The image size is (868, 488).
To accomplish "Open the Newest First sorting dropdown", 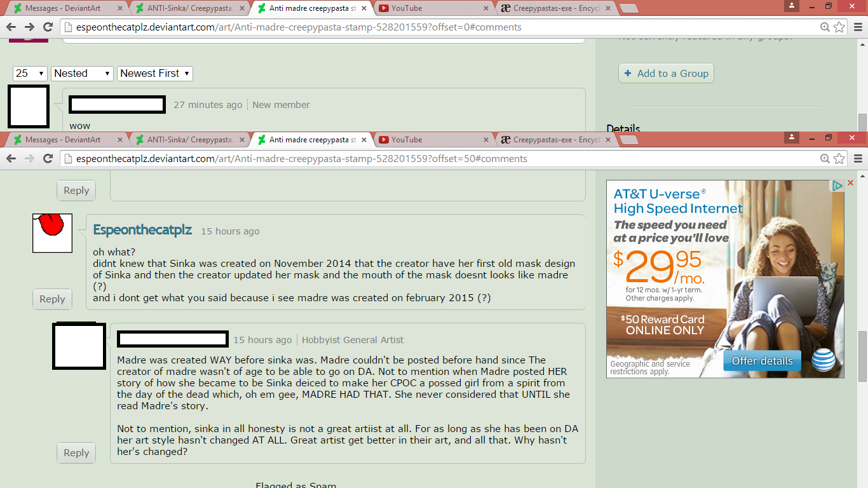I will coord(155,73).
